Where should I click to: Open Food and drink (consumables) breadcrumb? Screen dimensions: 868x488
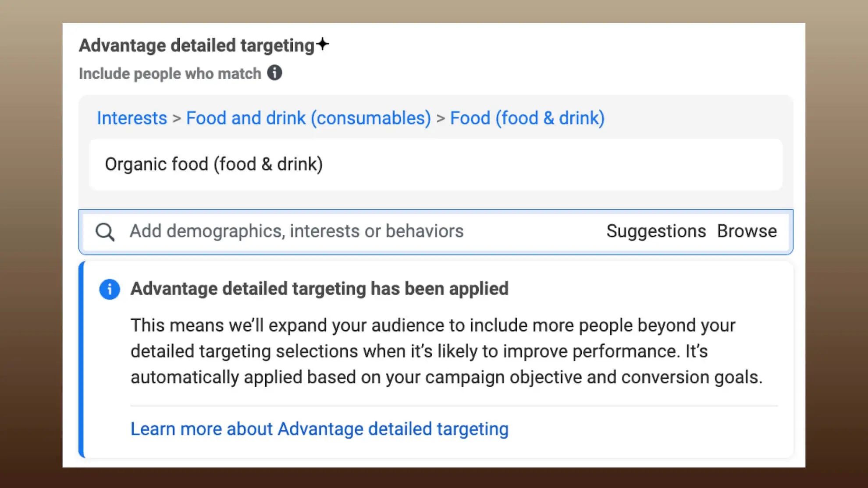309,118
